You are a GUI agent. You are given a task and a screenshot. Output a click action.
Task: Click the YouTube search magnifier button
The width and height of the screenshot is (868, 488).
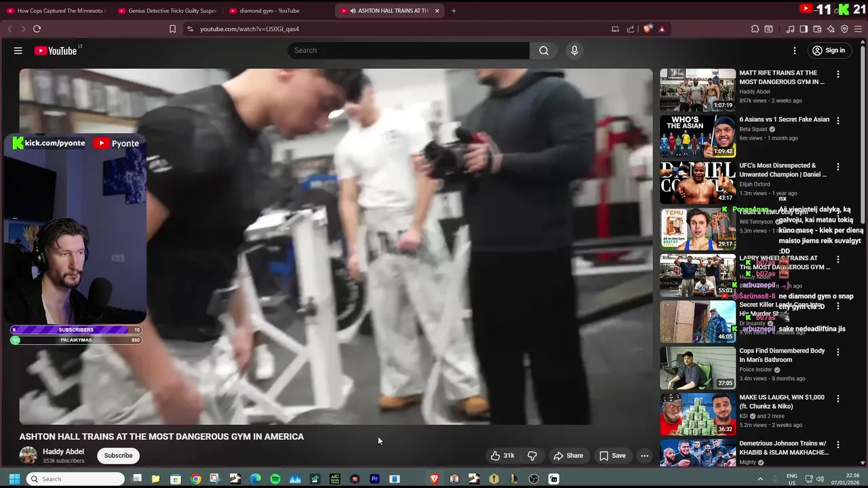click(544, 50)
